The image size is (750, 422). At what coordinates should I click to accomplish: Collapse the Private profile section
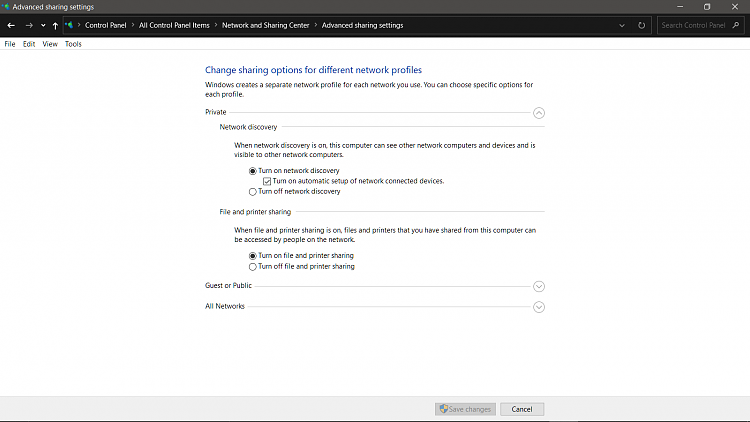[x=539, y=113]
